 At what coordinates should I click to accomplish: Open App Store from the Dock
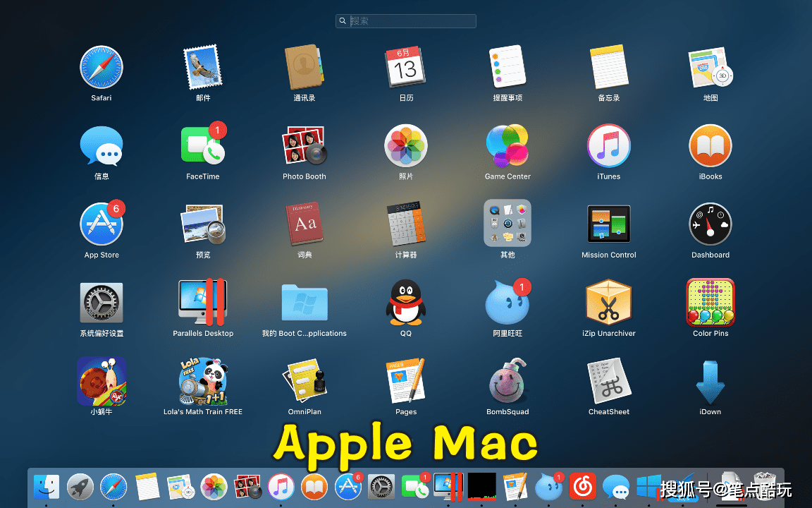click(x=348, y=486)
